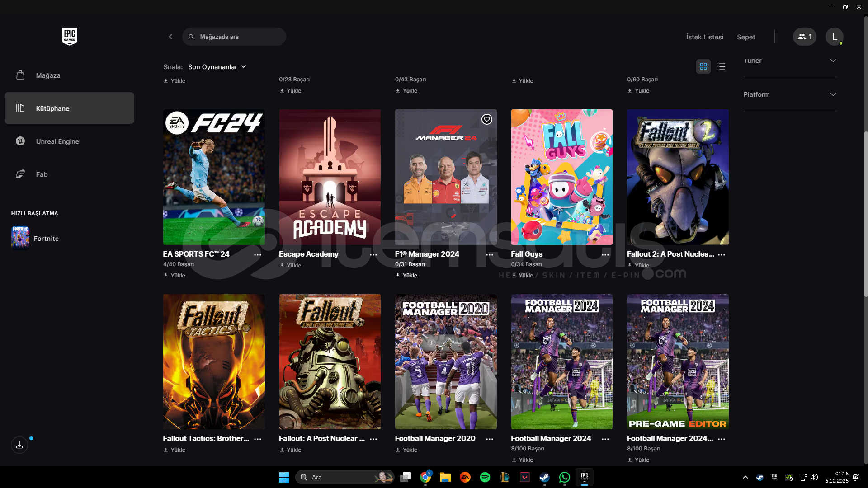
Task: Switch to list view layout
Action: point(722,66)
